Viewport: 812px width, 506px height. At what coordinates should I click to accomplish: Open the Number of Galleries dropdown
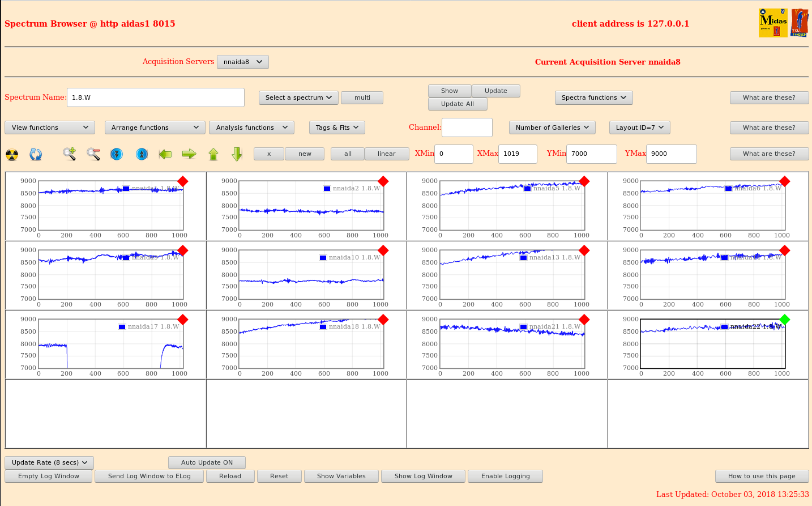(552, 127)
